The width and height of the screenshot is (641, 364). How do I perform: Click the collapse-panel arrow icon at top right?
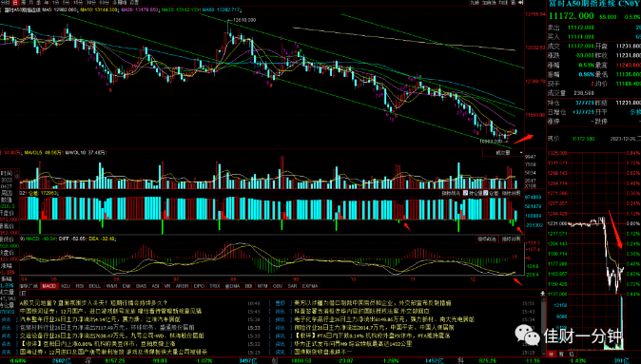(520, 3)
